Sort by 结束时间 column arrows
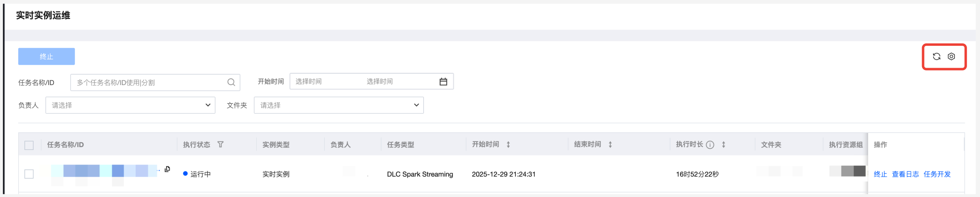This screenshot has height=197, width=980. tap(610, 144)
